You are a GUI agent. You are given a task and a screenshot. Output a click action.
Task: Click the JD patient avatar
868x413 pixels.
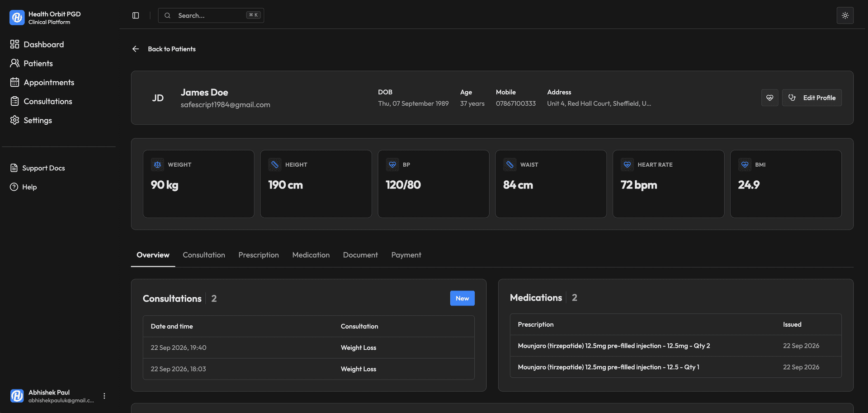[x=158, y=98]
